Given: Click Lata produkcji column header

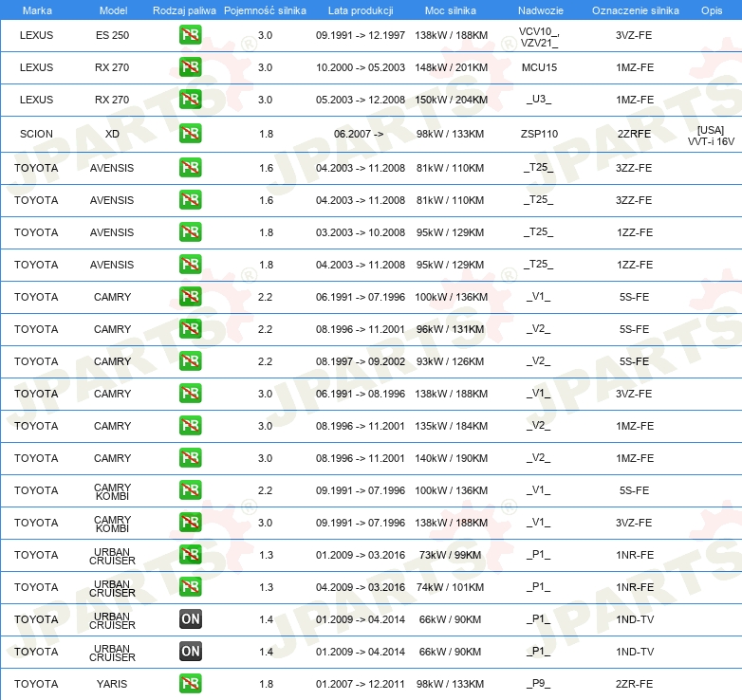Looking at the screenshot, I should tap(361, 10).
